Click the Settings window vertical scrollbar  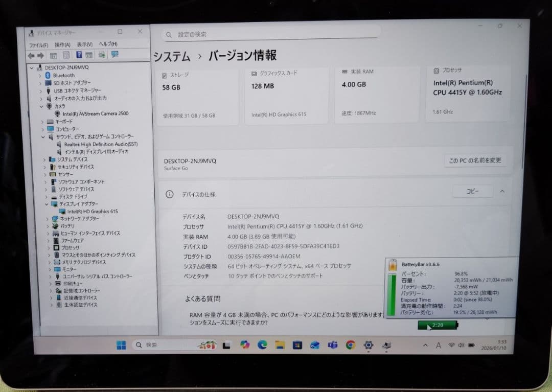click(x=525, y=122)
